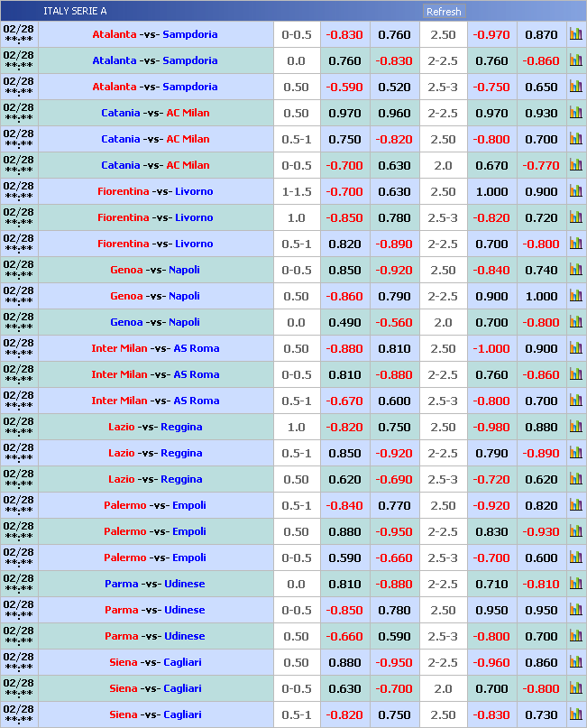Click Cagliari in the Siena 0-0.5 handicap row
Viewport: 587px width, 728px height.
point(182,688)
